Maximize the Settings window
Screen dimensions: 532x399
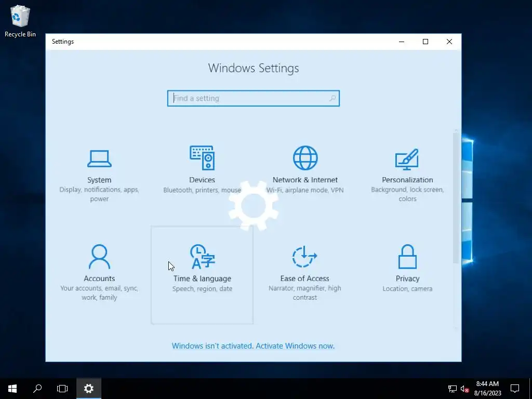pos(425,42)
